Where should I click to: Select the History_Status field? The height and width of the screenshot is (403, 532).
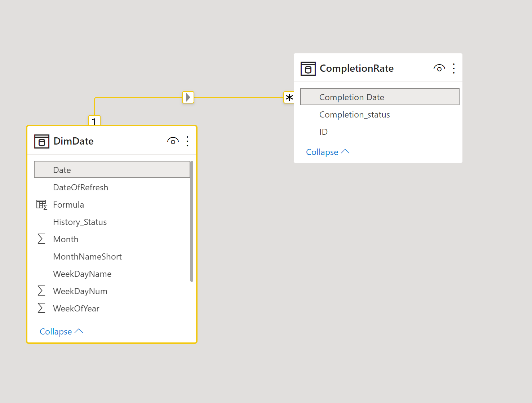[x=80, y=222]
